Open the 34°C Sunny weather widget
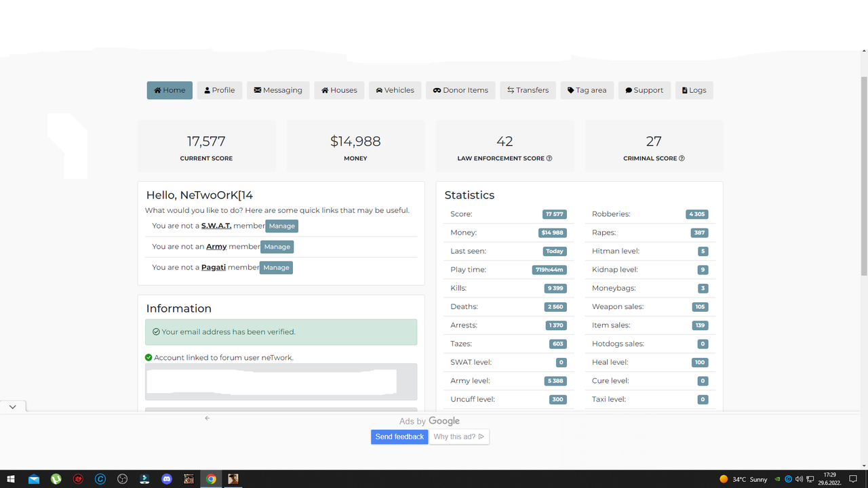868x488 pixels. point(743,479)
